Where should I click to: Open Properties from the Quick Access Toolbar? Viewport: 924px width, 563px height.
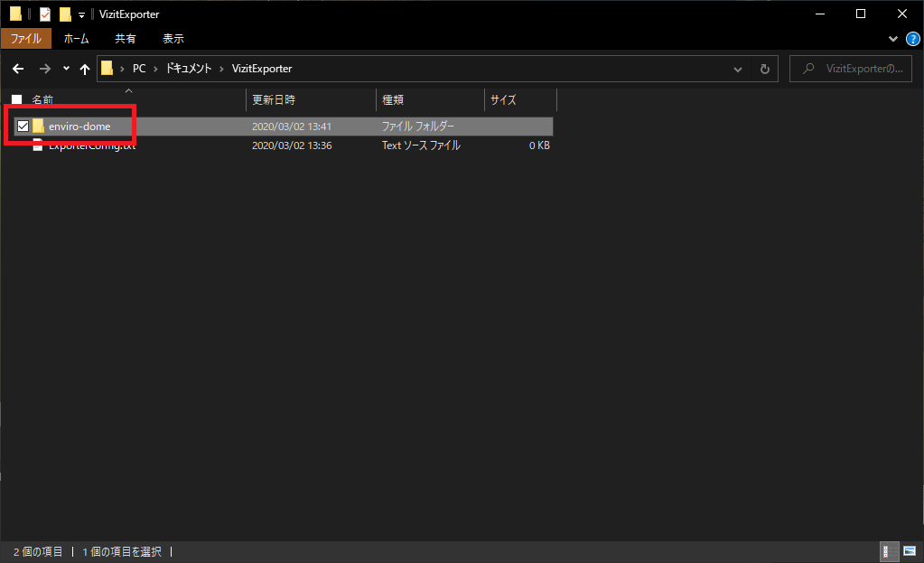coord(44,14)
